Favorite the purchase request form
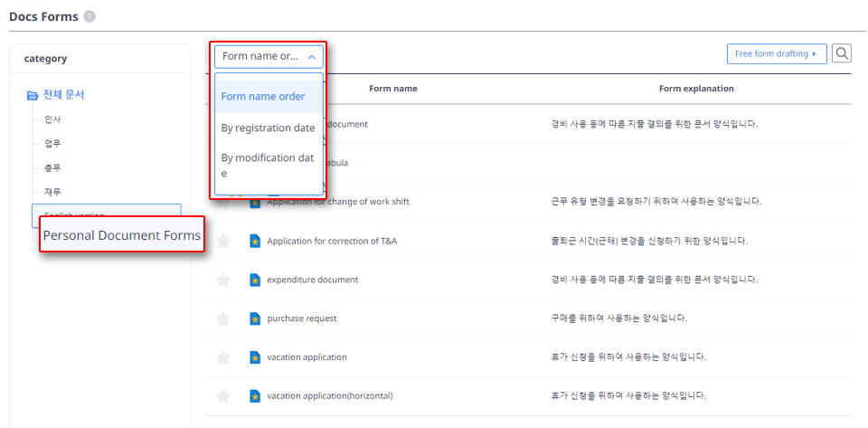Viewport: 868px width, 428px height. click(223, 319)
